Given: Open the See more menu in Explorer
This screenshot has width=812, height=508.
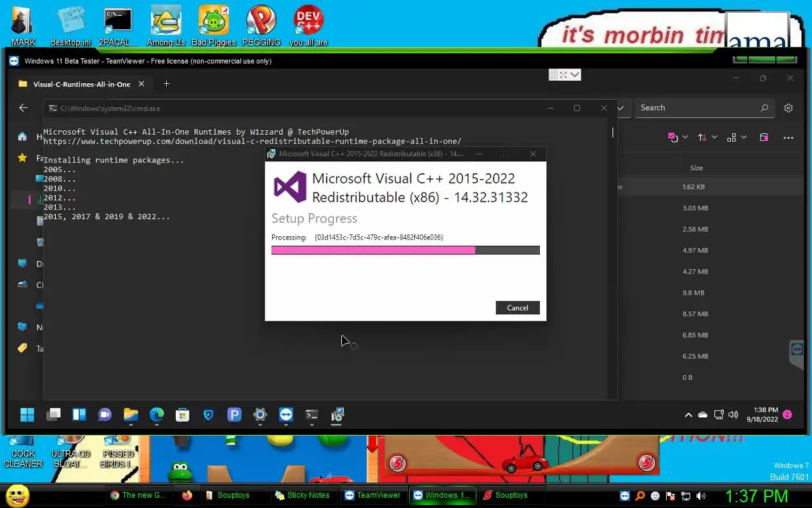Looking at the screenshot, I should 789,137.
